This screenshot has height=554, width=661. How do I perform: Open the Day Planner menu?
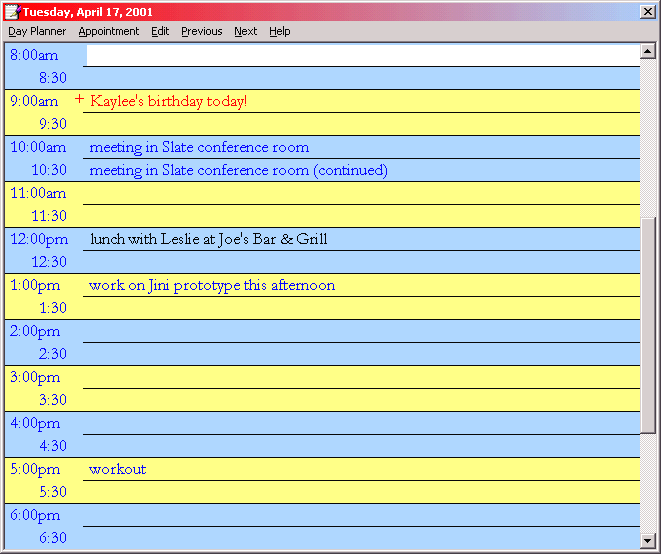click(37, 31)
